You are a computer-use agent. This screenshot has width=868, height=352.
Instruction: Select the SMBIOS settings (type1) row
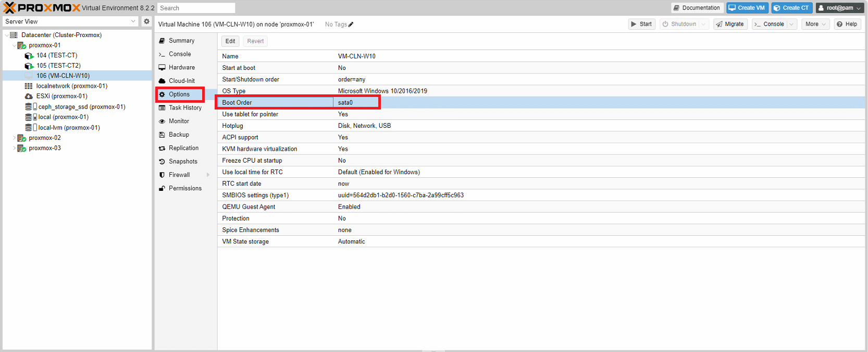point(541,195)
